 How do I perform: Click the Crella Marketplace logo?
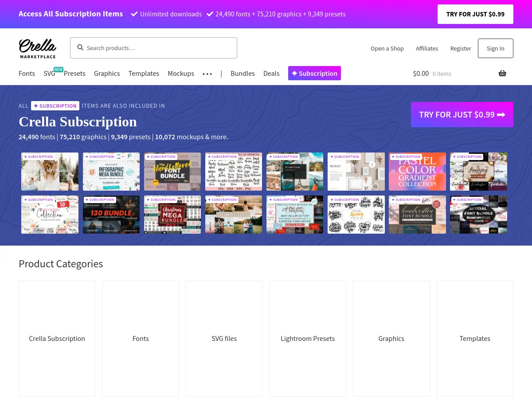click(x=37, y=48)
